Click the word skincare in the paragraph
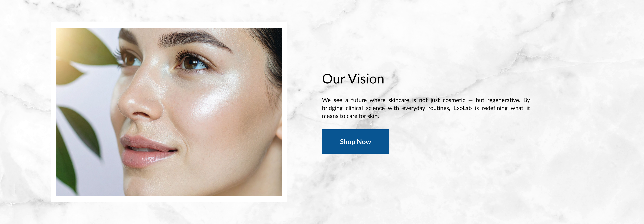The image size is (644, 224). 398,100
